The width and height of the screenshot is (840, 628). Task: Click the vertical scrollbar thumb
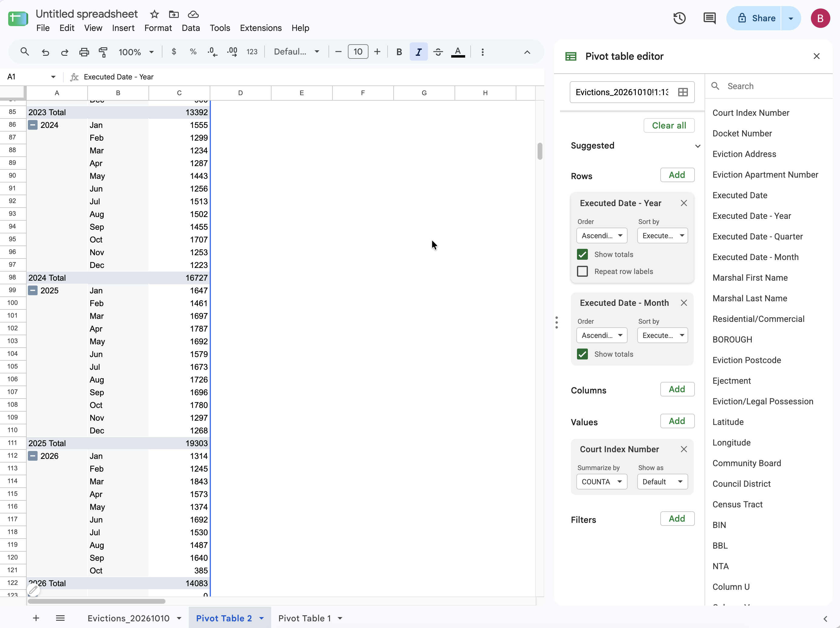tap(540, 151)
